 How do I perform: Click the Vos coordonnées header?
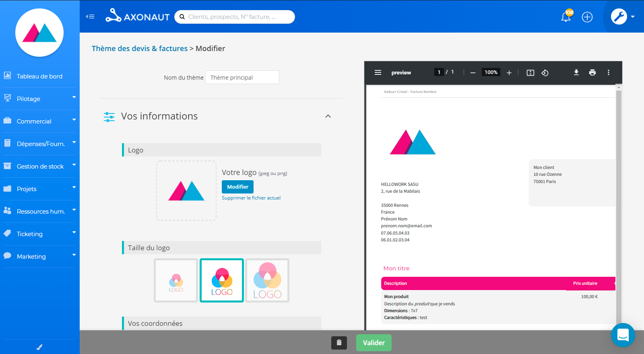(x=221, y=323)
